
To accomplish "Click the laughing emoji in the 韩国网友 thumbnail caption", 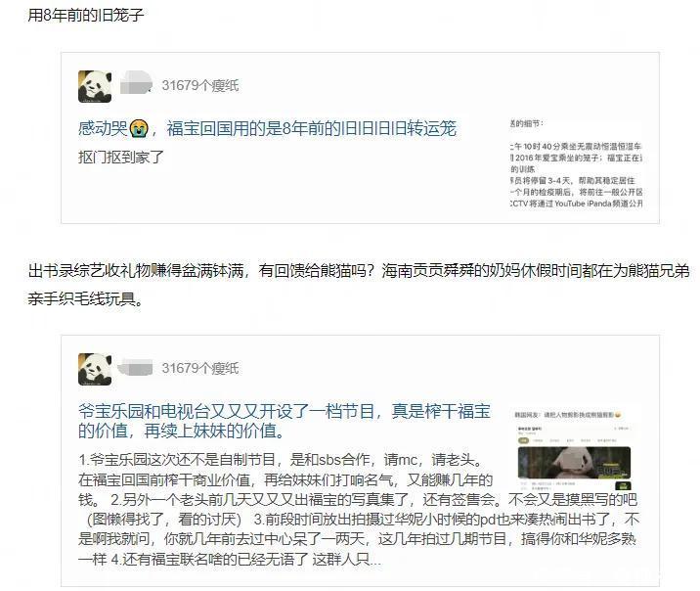I will coord(618,415).
